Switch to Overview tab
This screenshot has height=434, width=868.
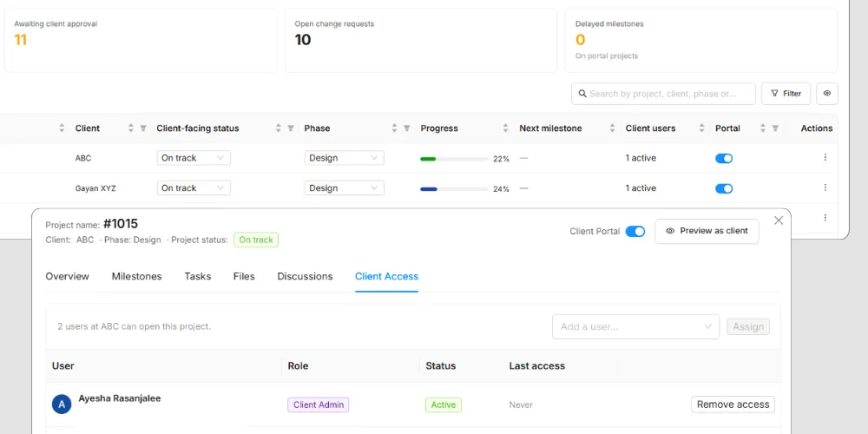(67, 276)
